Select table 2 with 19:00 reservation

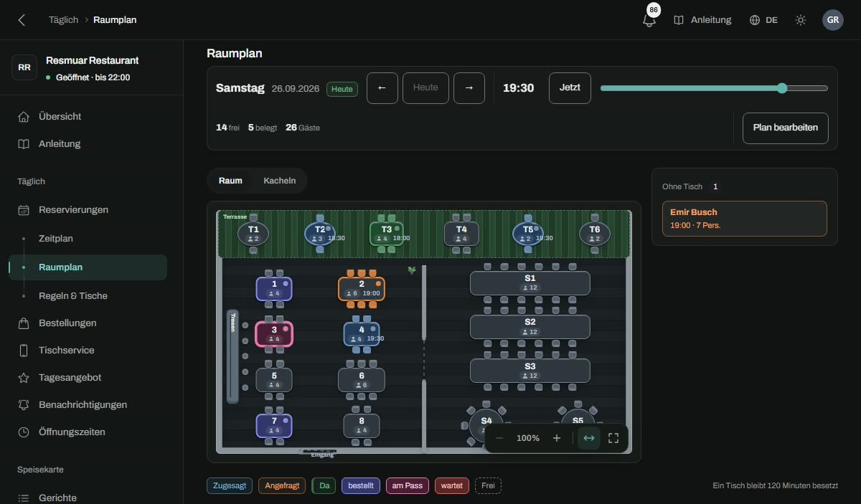point(362,289)
